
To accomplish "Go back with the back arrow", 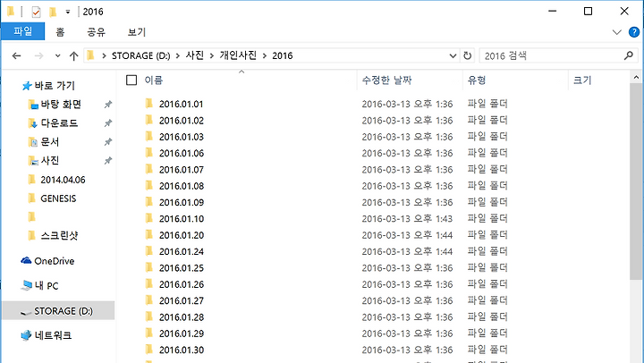I will coord(16,55).
